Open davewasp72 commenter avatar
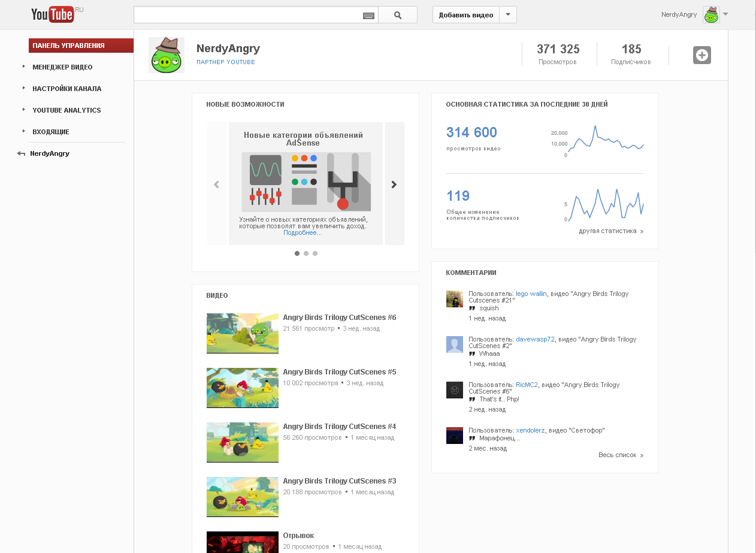 click(x=455, y=345)
